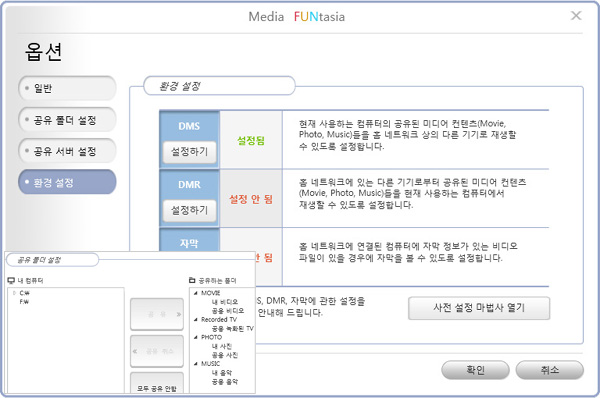Select 공용 녹화된 TV entry
The image size is (600, 398).
(x=233, y=328)
